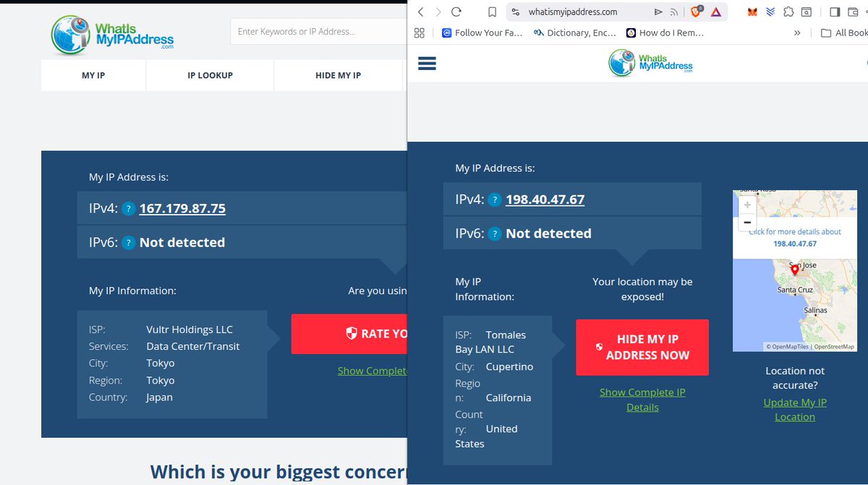Open IP address 198.40.47.67 link
This screenshot has width=868, height=485.
(545, 199)
